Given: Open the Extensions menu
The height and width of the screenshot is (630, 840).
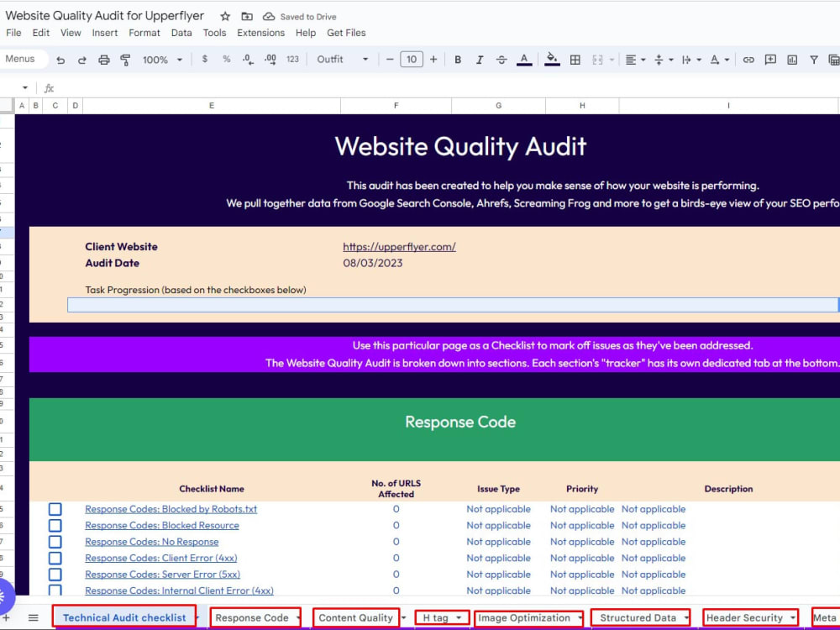Looking at the screenshot, I should [x=261, y=33].
